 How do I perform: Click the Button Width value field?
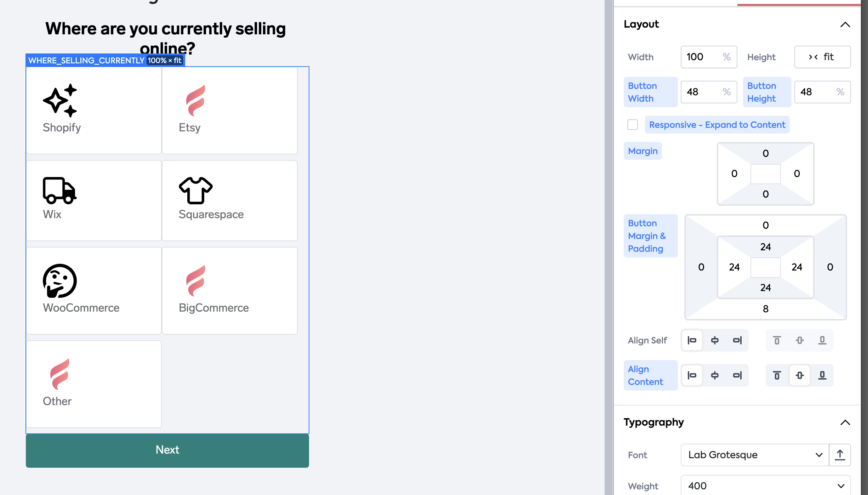[703, 92]
